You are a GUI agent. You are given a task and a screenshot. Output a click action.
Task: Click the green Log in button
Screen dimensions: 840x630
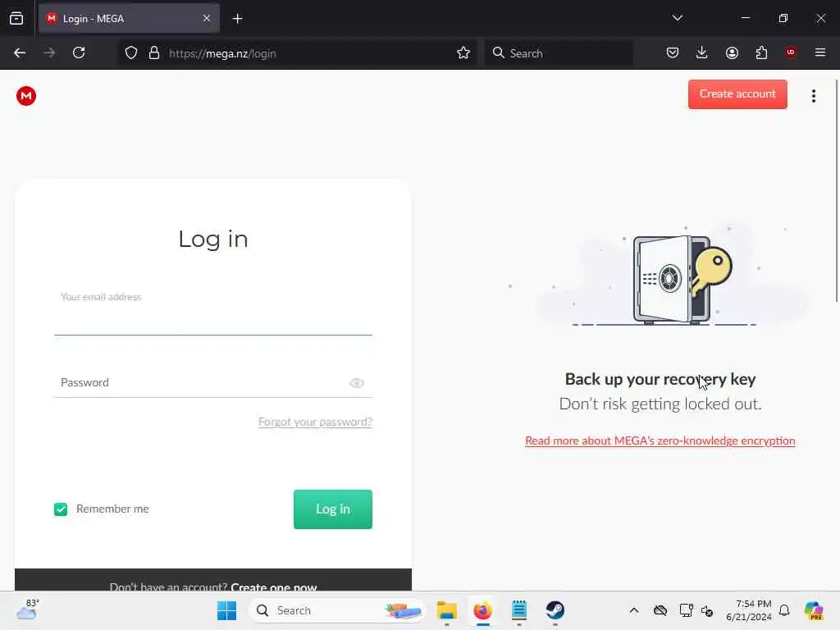(333, 509)
